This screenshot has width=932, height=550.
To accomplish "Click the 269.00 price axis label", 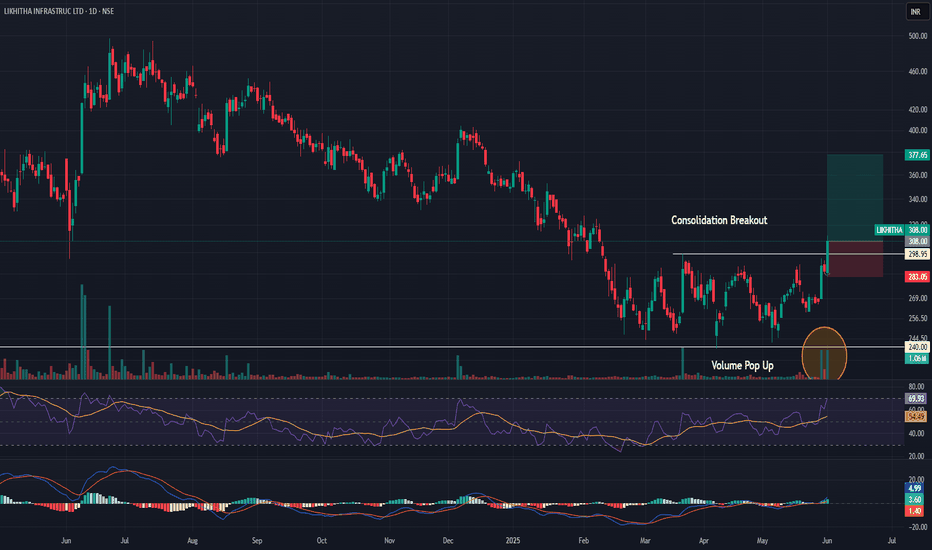I will pyautogui.click(x=917, y=298).
